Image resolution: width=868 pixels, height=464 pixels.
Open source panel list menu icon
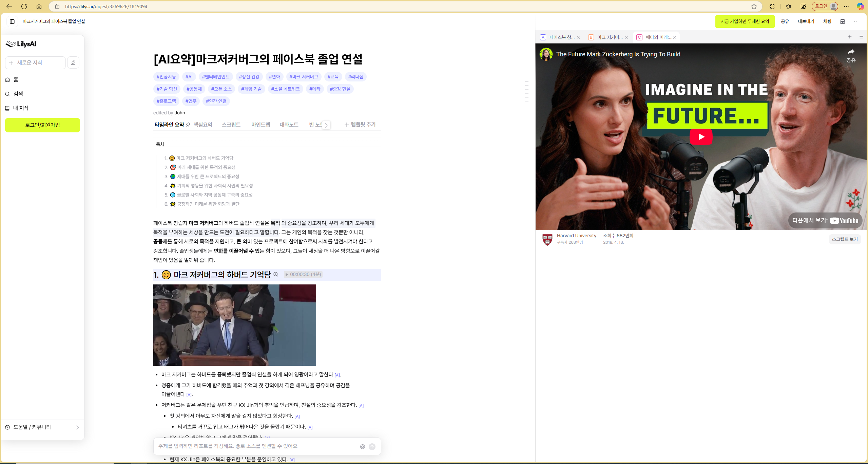861,37
